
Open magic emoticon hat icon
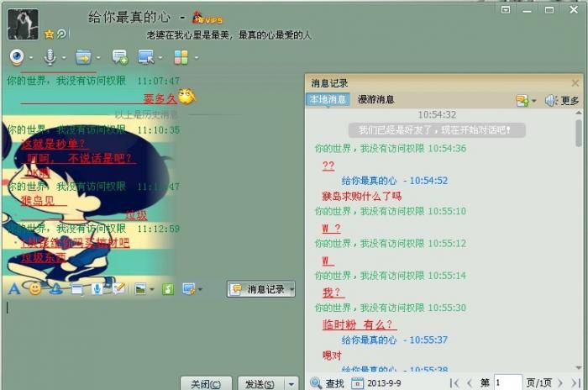[x=56, y=289]
